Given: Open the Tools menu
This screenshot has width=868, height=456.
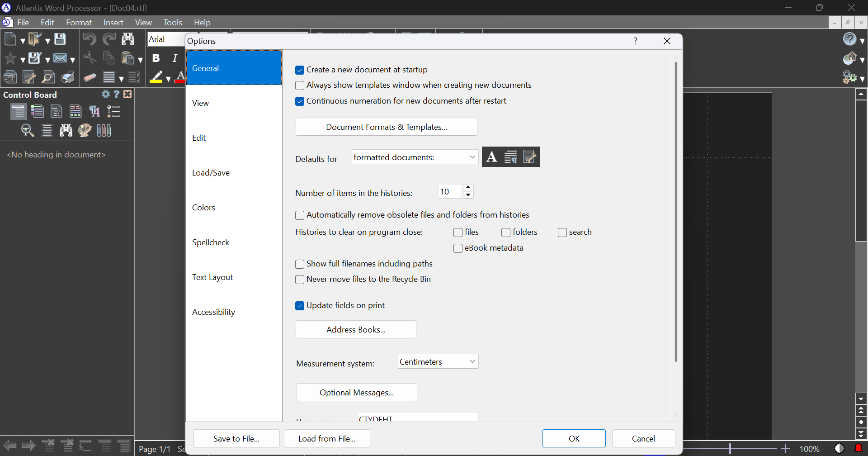Looking at the screenshot, I should click(x=173, y=22).
